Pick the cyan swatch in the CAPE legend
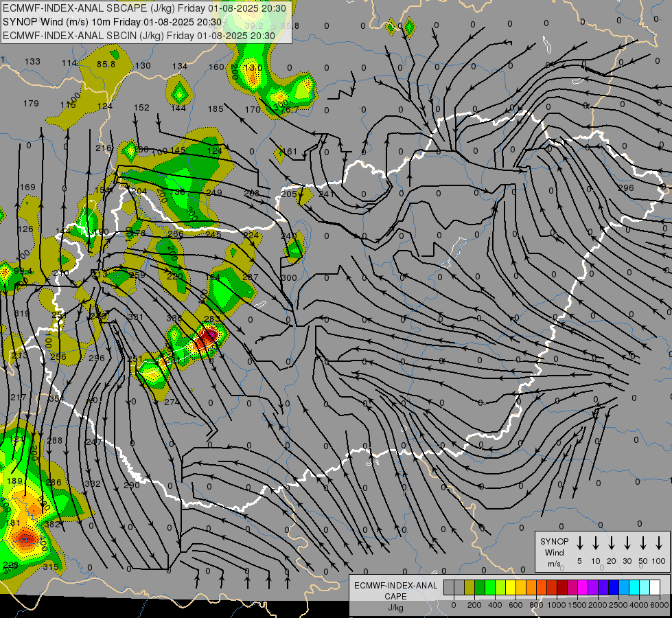The width and height of the screenshot is (672, 618). pos(635,587)
